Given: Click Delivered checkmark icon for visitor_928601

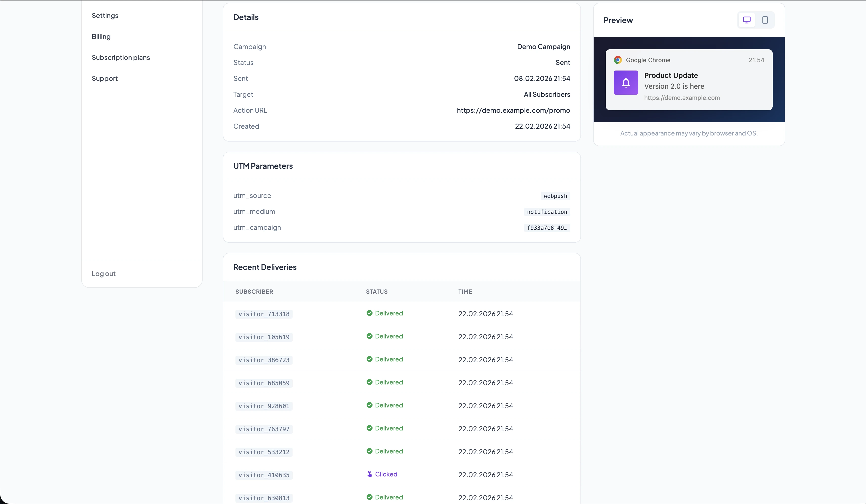Looking at the screenshot, I should pyautogui.click(x=370, y=405).
